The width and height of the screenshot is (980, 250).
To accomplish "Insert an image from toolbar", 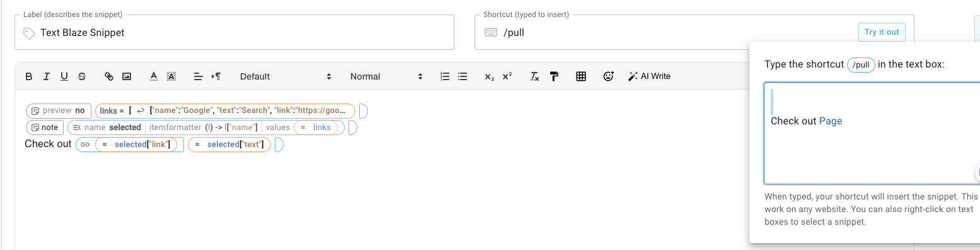I will point(127,76).
